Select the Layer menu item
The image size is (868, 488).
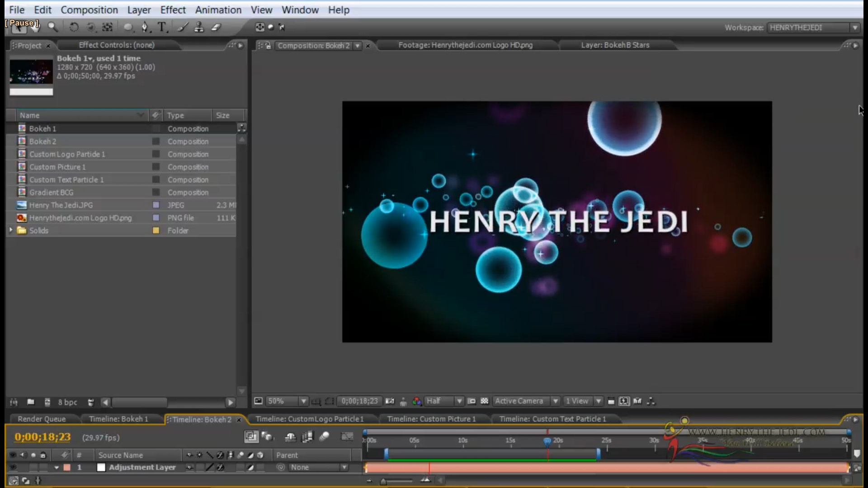coord(139,9)
